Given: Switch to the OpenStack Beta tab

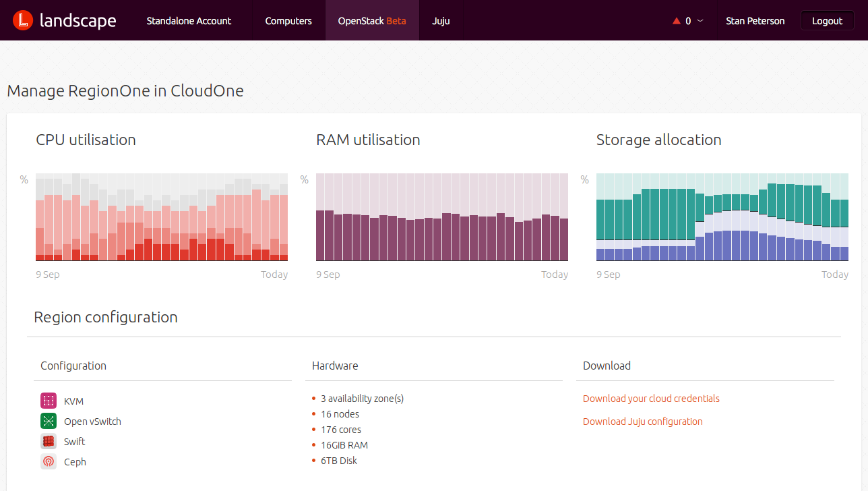Looking at the screenshot, I should click(x=372, y=20).
